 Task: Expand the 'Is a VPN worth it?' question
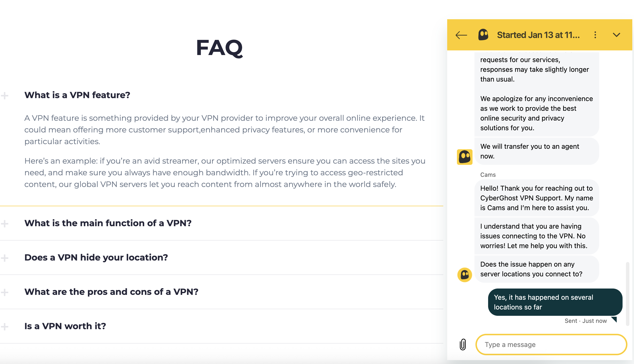coord(65,326)
